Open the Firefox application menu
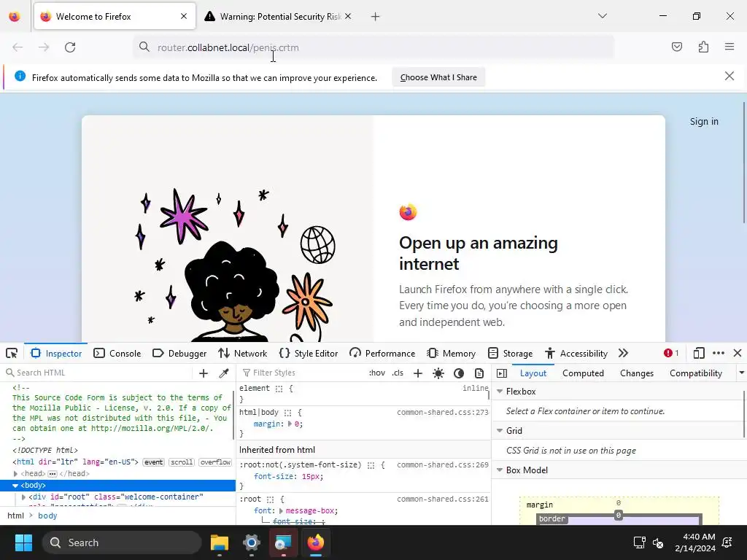747x560 pixels. (729, 47)
